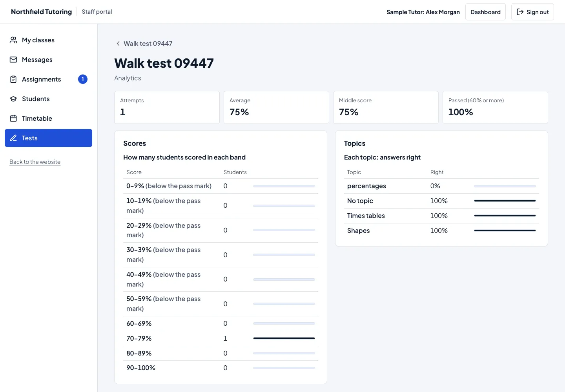This screenshot has height=392, width=565.
Task: Click the 0% value in percentages row
Action: [435, 186]
